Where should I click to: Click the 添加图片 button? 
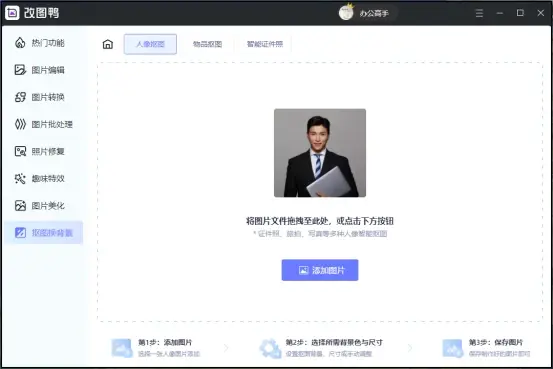[x=320, y=270]
